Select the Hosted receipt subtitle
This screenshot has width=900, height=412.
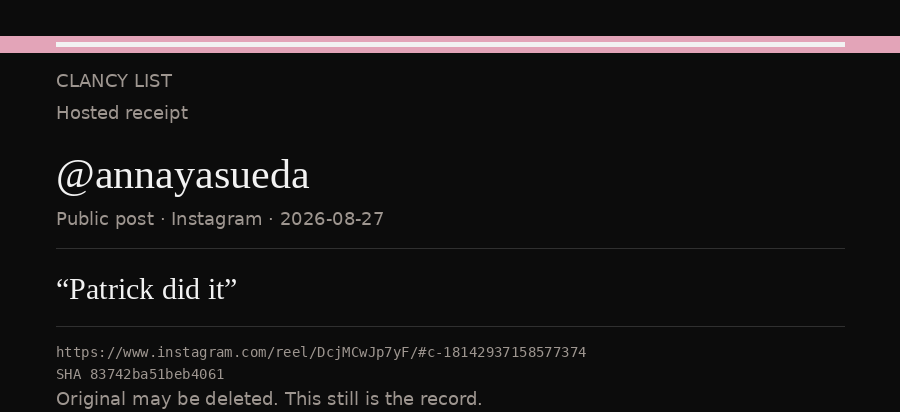pos(122,113)
